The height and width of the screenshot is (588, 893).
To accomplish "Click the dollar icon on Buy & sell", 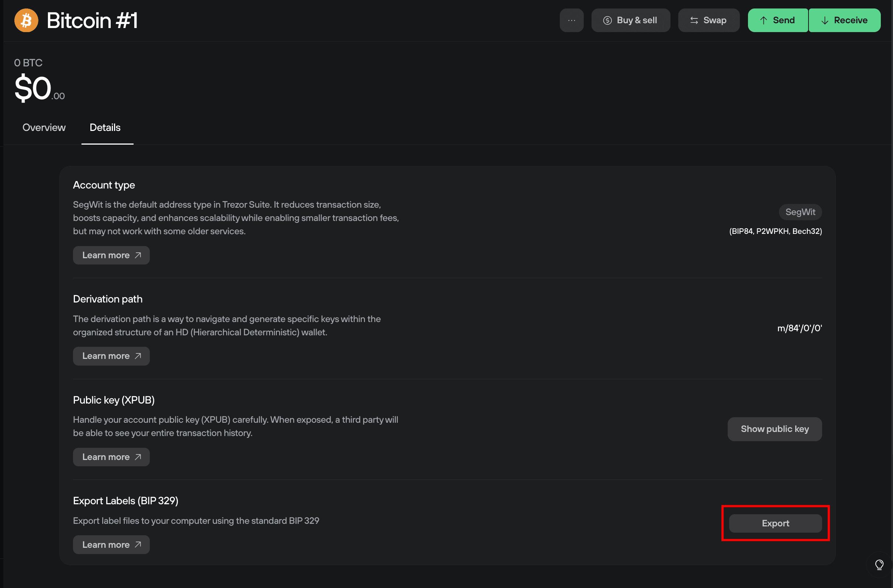I will click(608, 20).
